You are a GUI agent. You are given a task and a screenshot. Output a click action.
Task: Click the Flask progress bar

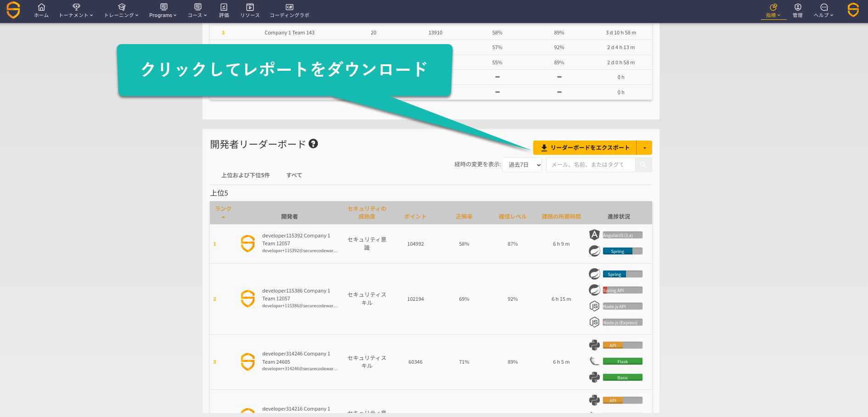pyautogui.click(x=622, y=361)
